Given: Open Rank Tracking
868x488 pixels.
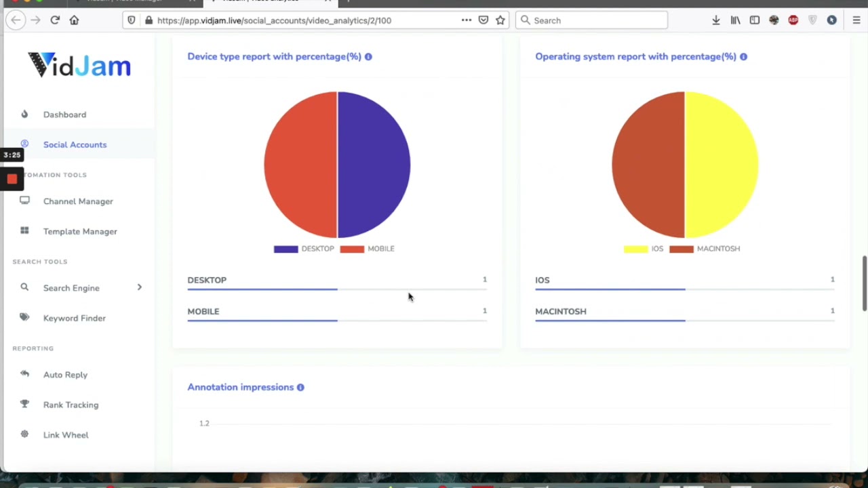Looking at the screenshot, I should [x=71, y=405].
